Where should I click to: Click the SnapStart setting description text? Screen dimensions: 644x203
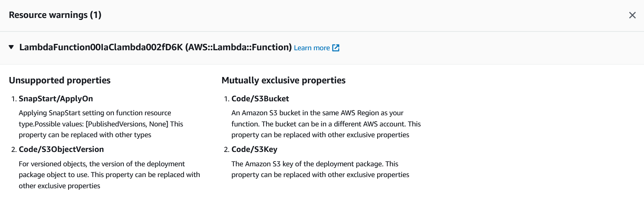[101, 124]
